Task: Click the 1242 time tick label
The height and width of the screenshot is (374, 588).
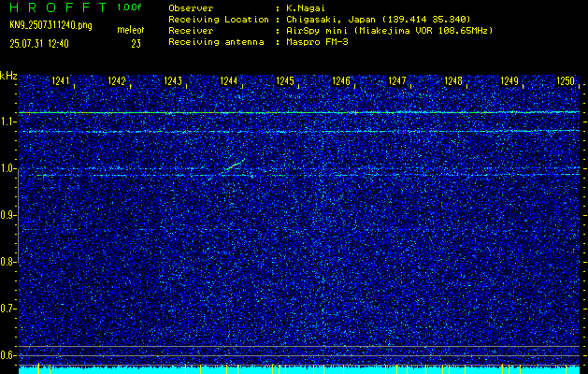Action: click(x=117, y=81)
